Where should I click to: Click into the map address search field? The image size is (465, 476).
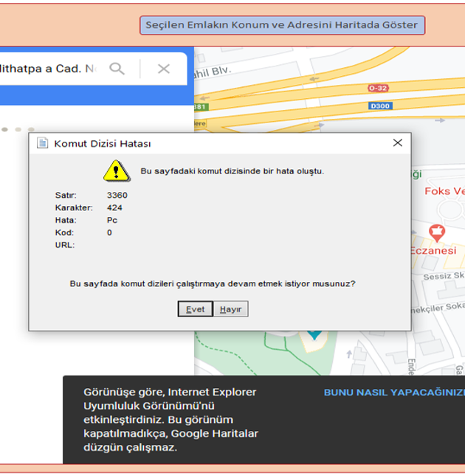click(48, 69)
